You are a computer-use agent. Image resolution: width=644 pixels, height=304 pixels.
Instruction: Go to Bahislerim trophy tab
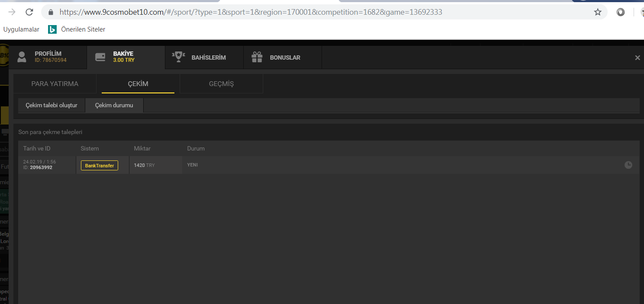coord(204,58)
